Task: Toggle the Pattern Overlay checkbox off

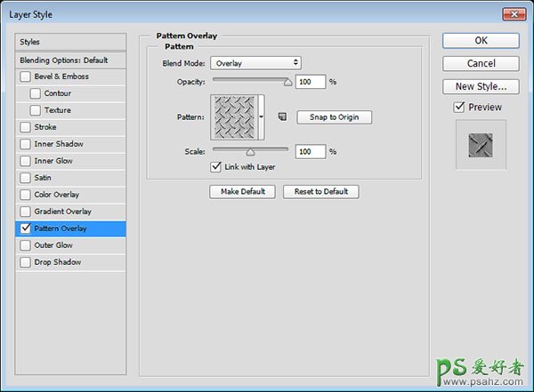Action: [25, 228]
